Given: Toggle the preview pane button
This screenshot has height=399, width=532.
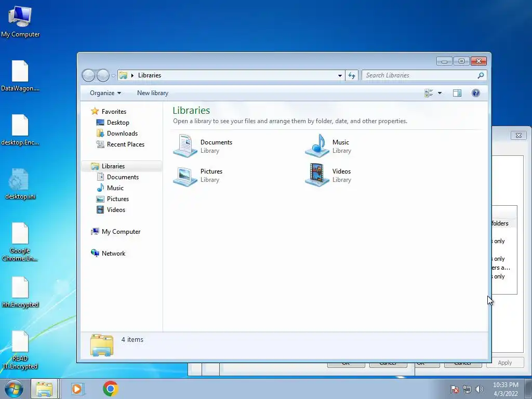Looking at the screenshot, I should 457,93.
